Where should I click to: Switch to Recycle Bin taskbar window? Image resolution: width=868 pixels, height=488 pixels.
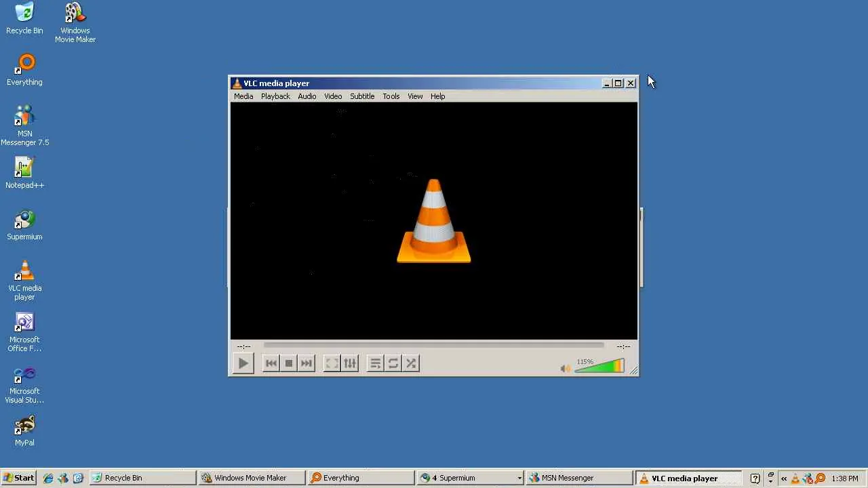tap(142, 478)
